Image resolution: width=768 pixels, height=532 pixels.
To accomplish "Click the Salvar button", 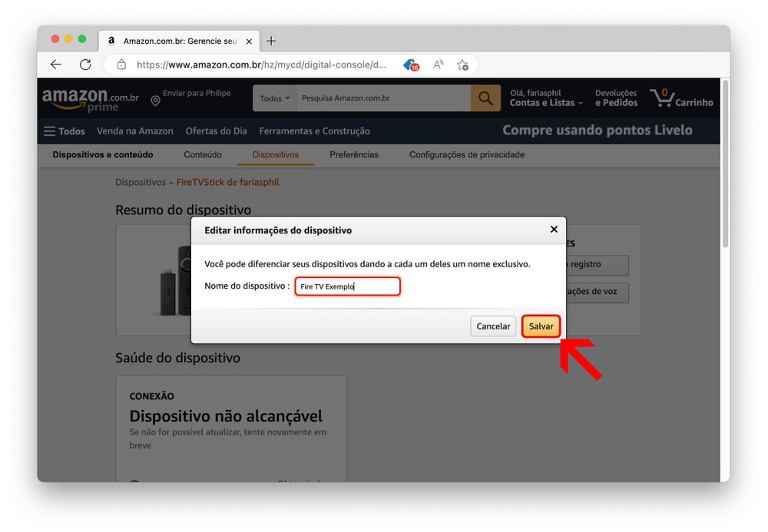I will click(541, 326).
